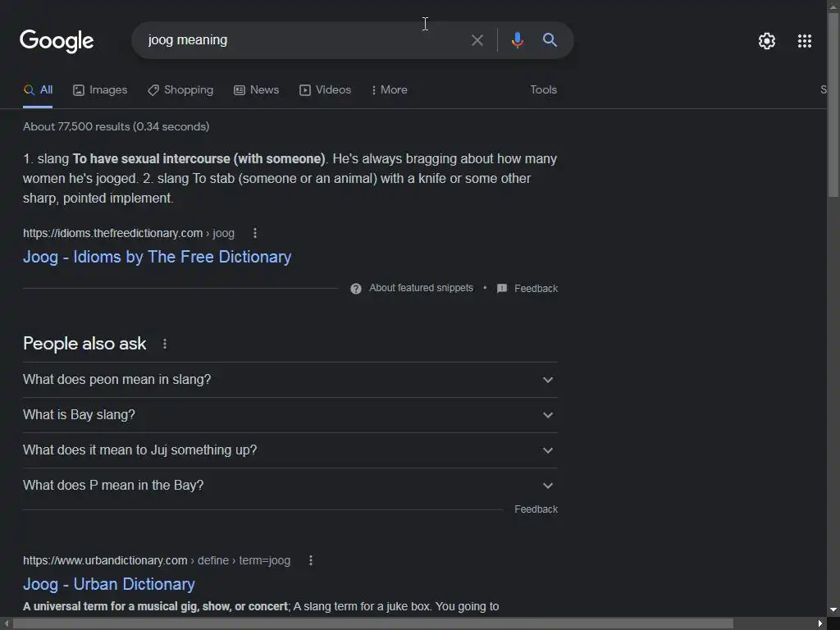Open options dots next to People also ask
840x630 pixels.
(x=164, y=344)
